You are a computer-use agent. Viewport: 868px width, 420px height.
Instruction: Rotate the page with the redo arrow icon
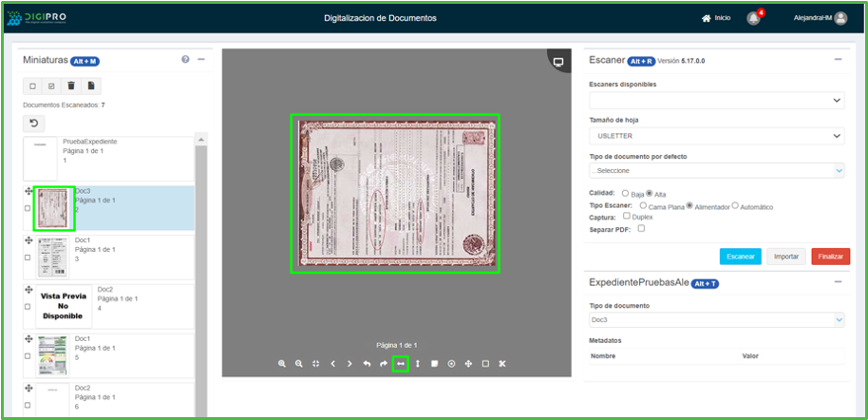point(384,364)
